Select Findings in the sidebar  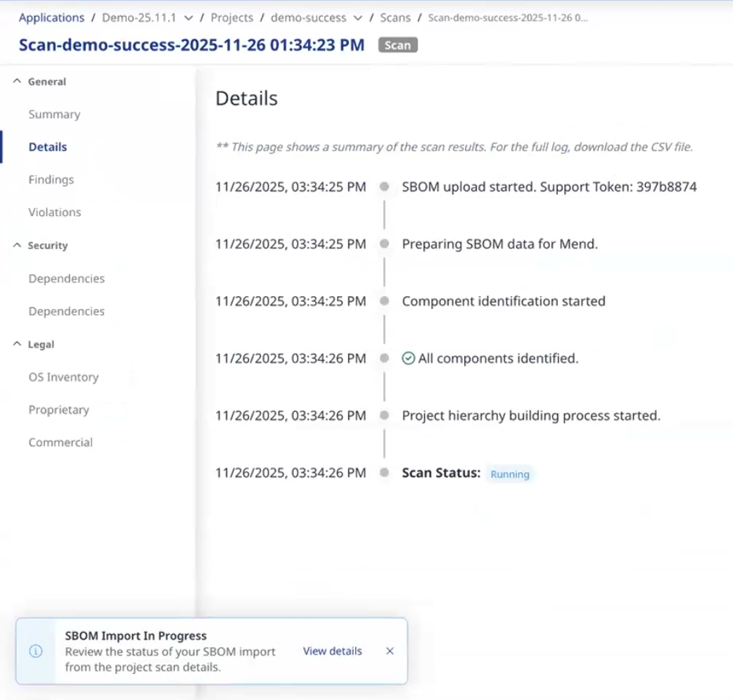[51, 180]
